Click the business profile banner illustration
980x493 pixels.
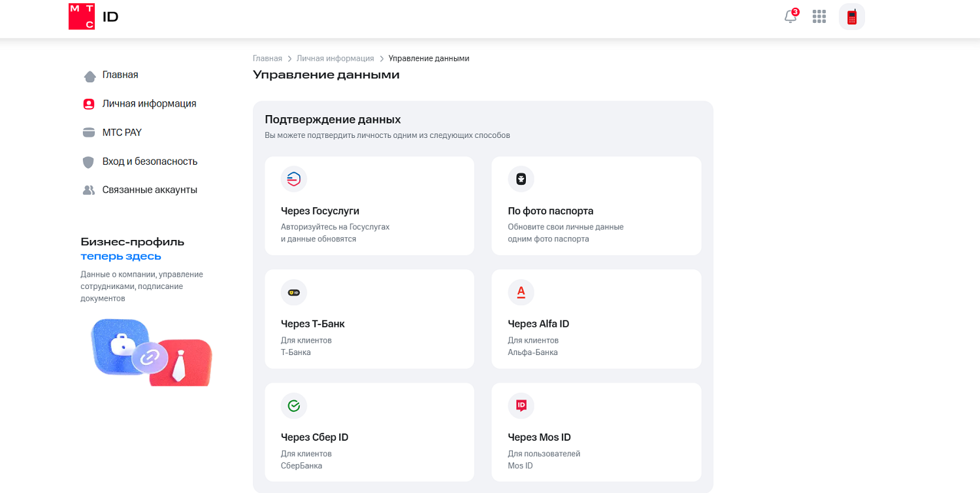[151, 351]
